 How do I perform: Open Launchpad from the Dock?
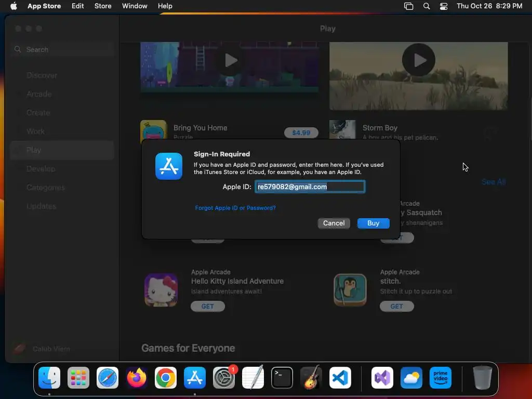[78, 378]
